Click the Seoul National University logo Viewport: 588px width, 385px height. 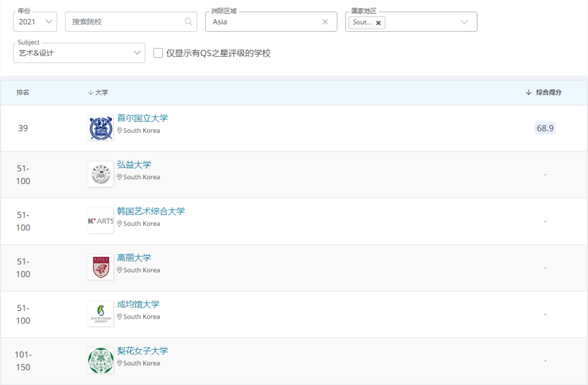click(x=101, y=128)
